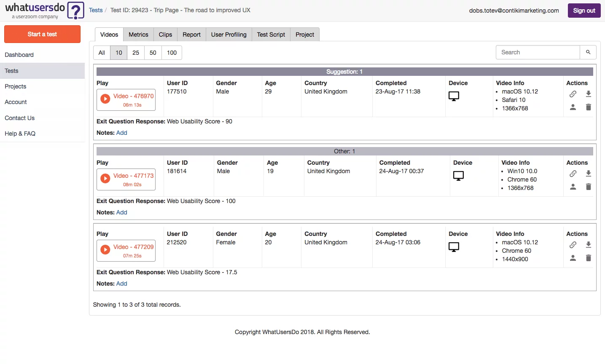
Task: Click the Safari 10 video info entry
Action: coord(514,100)
